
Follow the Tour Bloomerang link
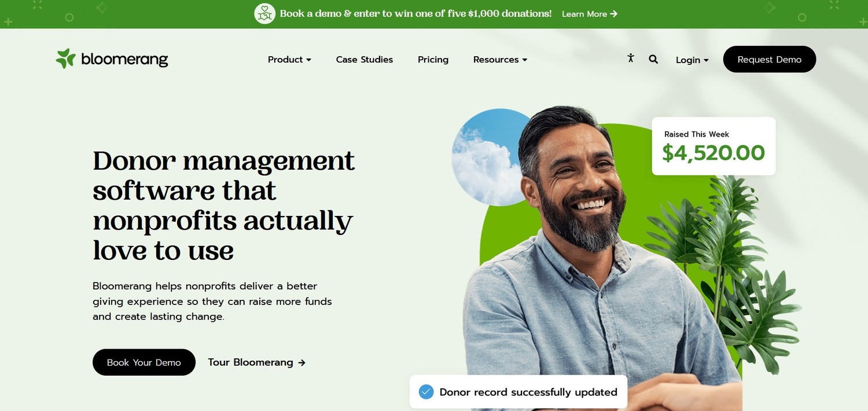(x=256, y=362)
